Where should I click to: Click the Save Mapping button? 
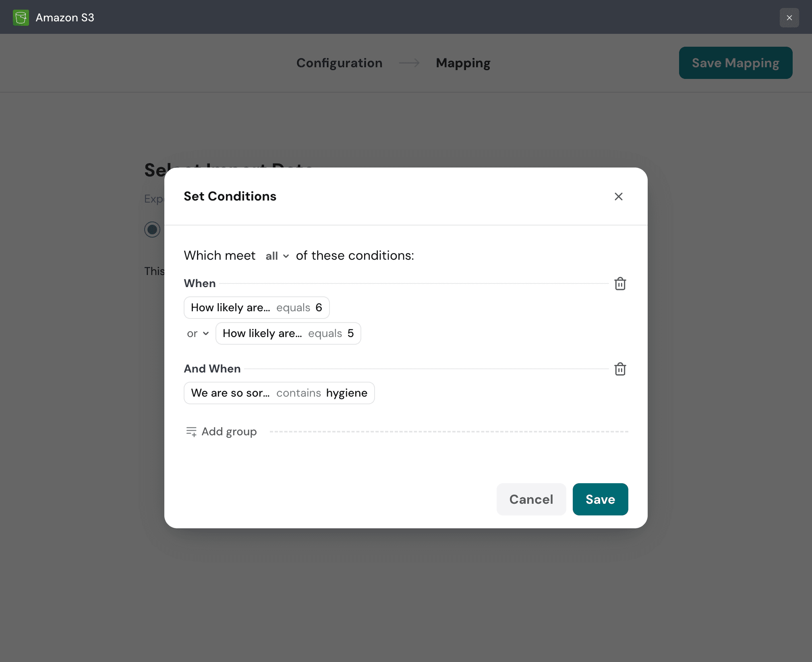[735, 63]
